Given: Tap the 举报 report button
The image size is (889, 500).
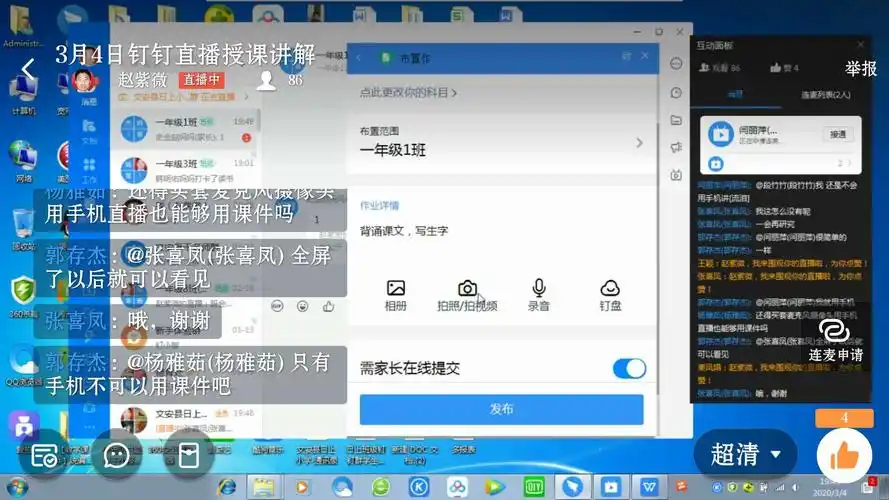Looking at the screenshot, I should click(x=861, y=69).
